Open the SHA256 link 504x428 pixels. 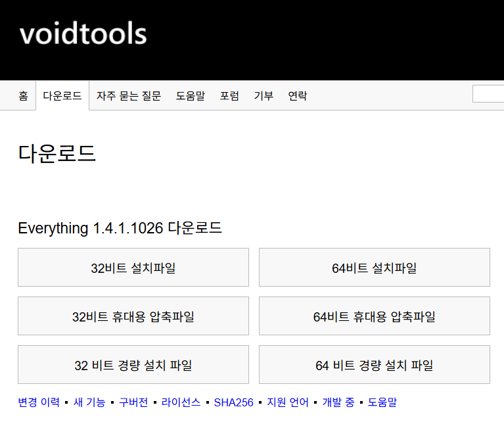click(x=234, y=402)
